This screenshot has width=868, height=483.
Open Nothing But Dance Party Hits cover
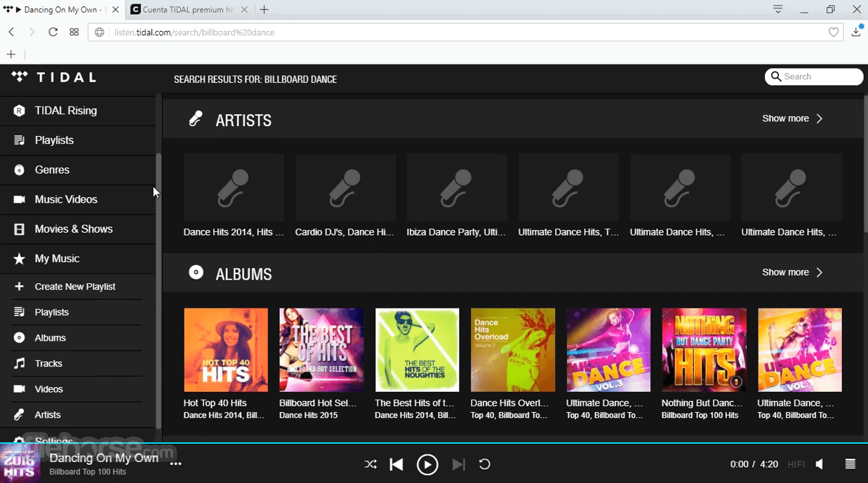[704, 350]
